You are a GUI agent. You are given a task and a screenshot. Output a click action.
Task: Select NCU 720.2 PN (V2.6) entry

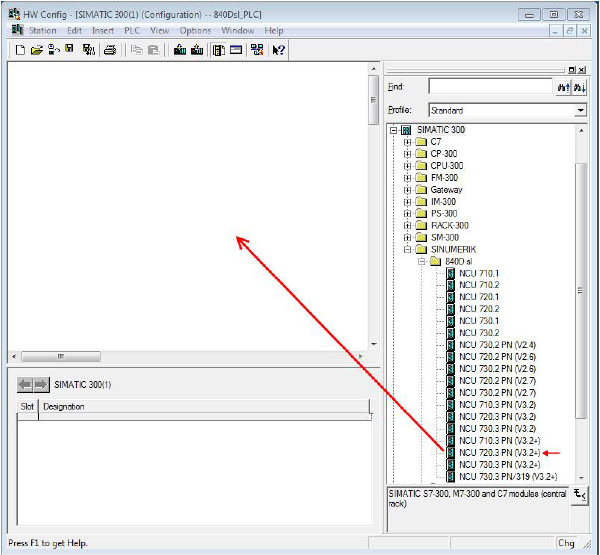coord(497,357)
